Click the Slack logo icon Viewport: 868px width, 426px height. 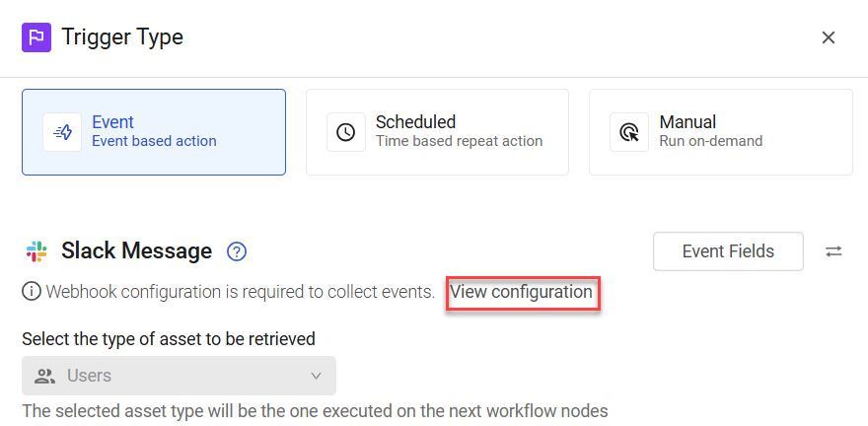(x=36, y=251)
